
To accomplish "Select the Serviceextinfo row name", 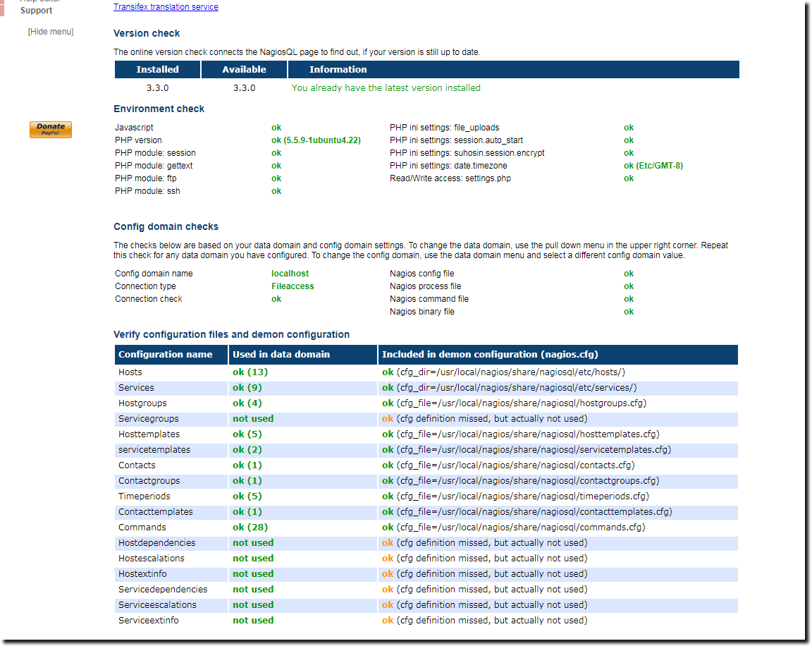I will click(x=149, y=621).
